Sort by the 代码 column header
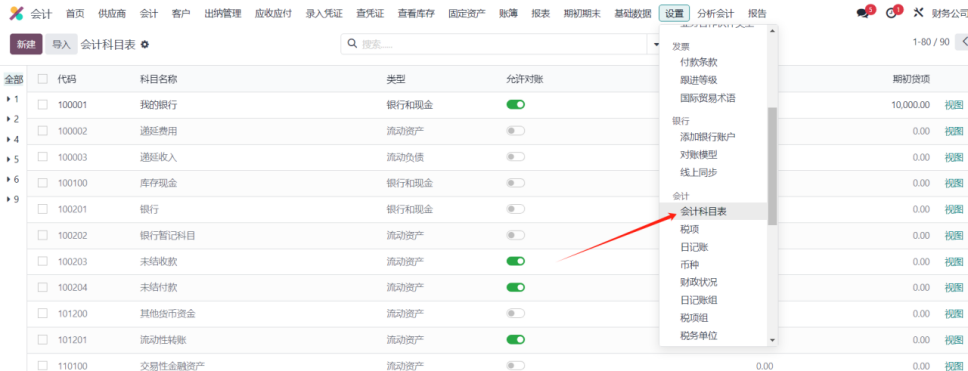 point(67,79)
